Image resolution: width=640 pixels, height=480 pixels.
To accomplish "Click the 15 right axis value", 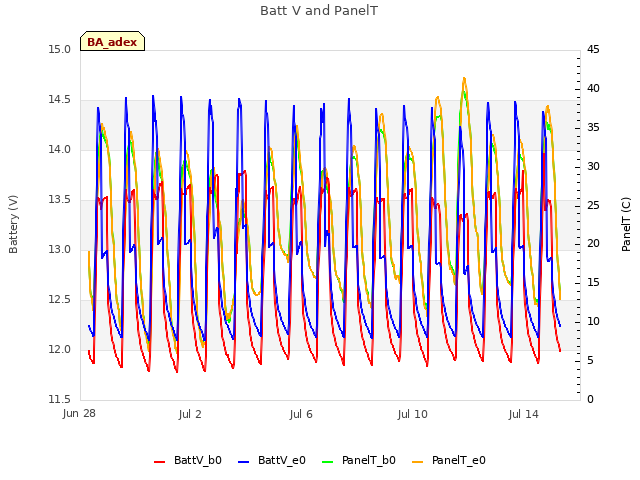I will [x=593, y=283].
